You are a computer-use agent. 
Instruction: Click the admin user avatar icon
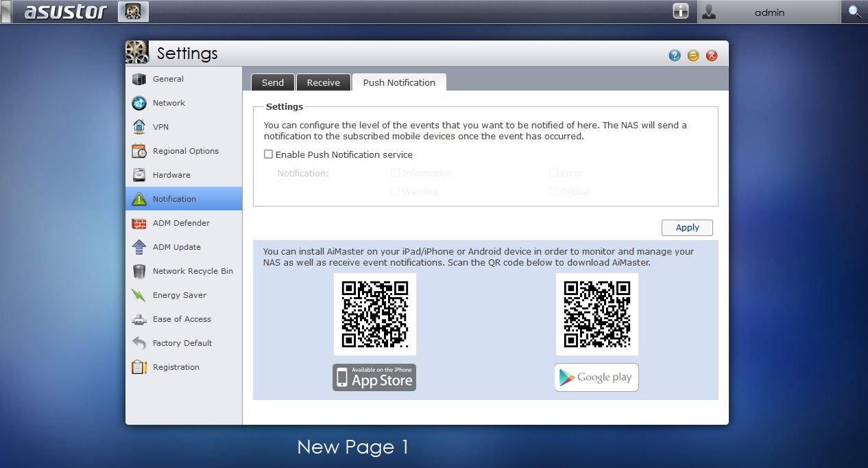(709, 12)
